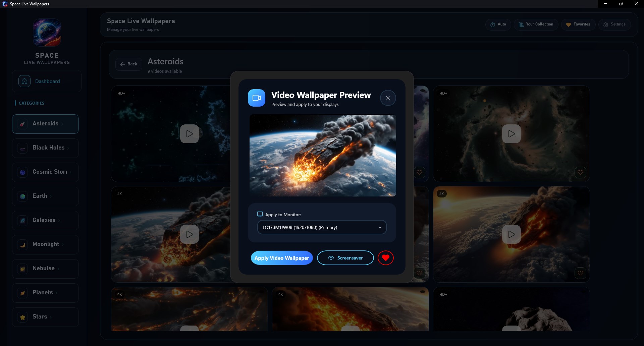Click the Earth category icon
The width and height of the screenshot is (644, 346).
[22, 196]
